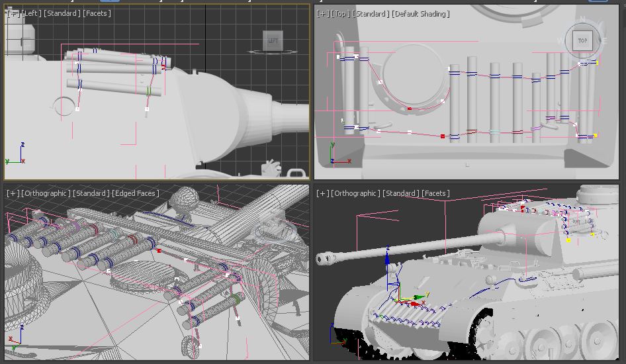Grab the red X-axis arrow of the gizmo
The width and height of the screenshot is (626, 364).
(416, 304)
